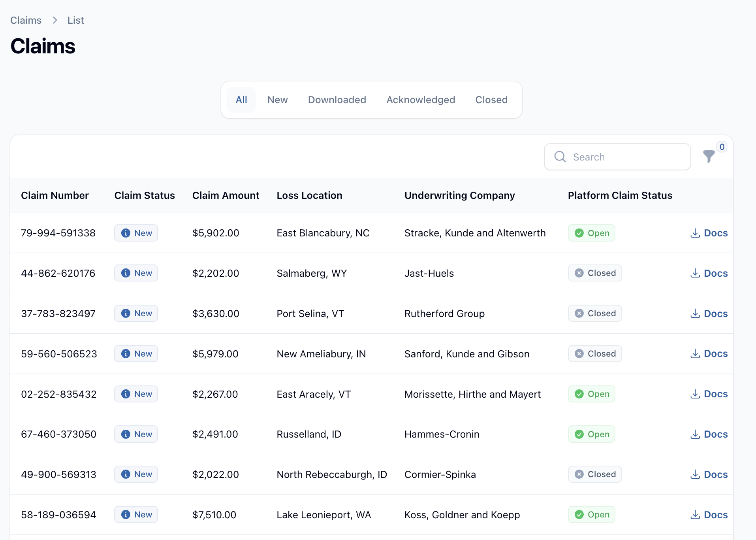
Task: Open the Acknowledged tab
Action: (x=421, y=100)
